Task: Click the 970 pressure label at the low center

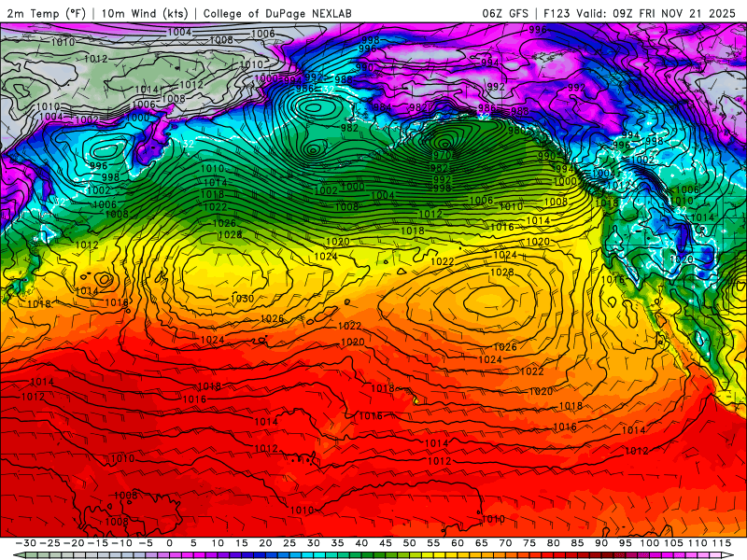Action: point(442,155)
